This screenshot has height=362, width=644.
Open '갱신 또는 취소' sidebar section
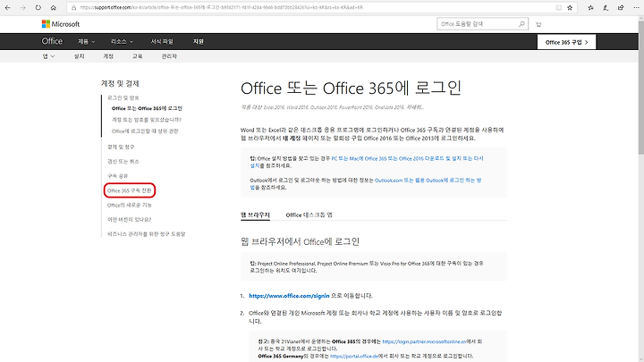point(123,162)
